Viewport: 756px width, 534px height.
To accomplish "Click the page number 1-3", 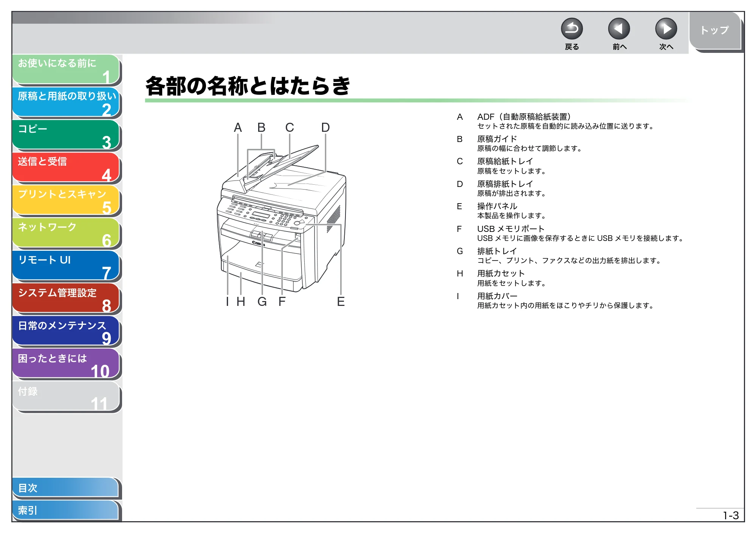I will 730,515.
